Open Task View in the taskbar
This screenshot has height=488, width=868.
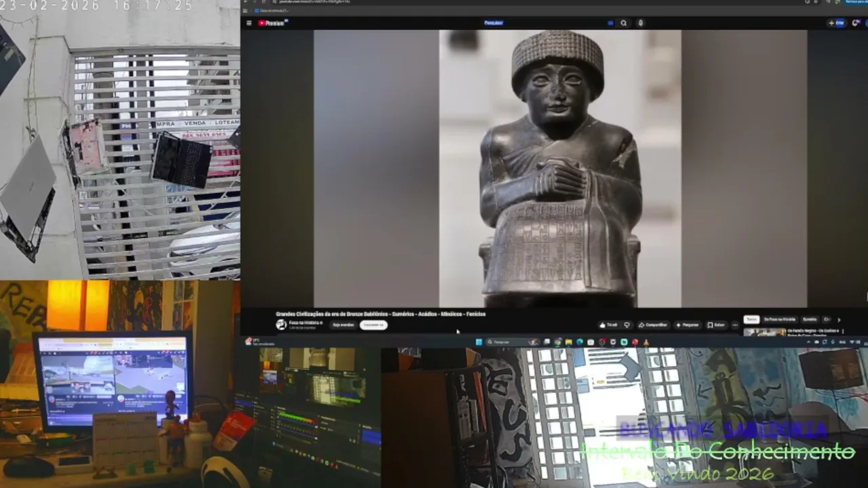point(547,342)
